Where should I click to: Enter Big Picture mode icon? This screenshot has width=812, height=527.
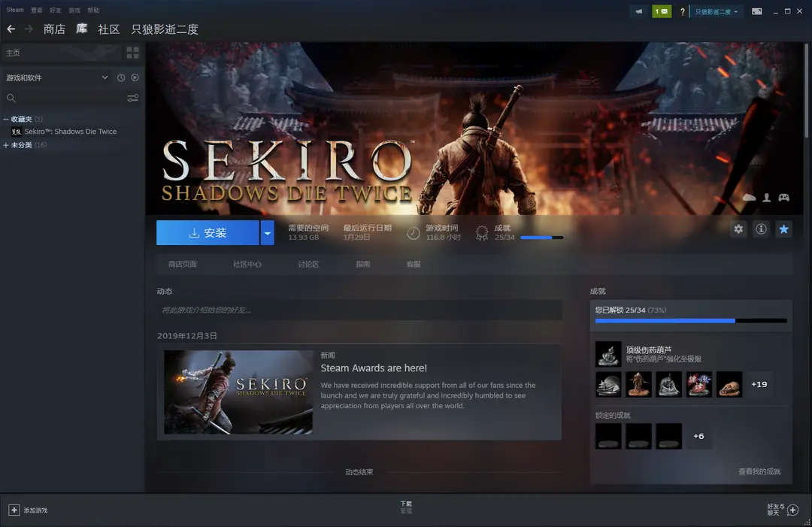click(756, 11)
